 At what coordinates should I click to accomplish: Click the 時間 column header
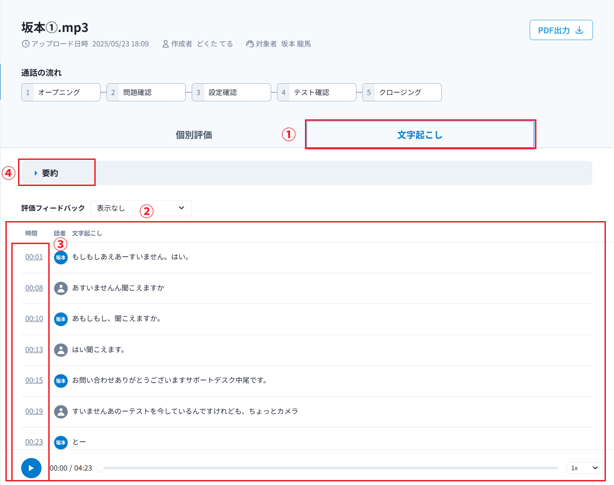click(x=31, y=233)
